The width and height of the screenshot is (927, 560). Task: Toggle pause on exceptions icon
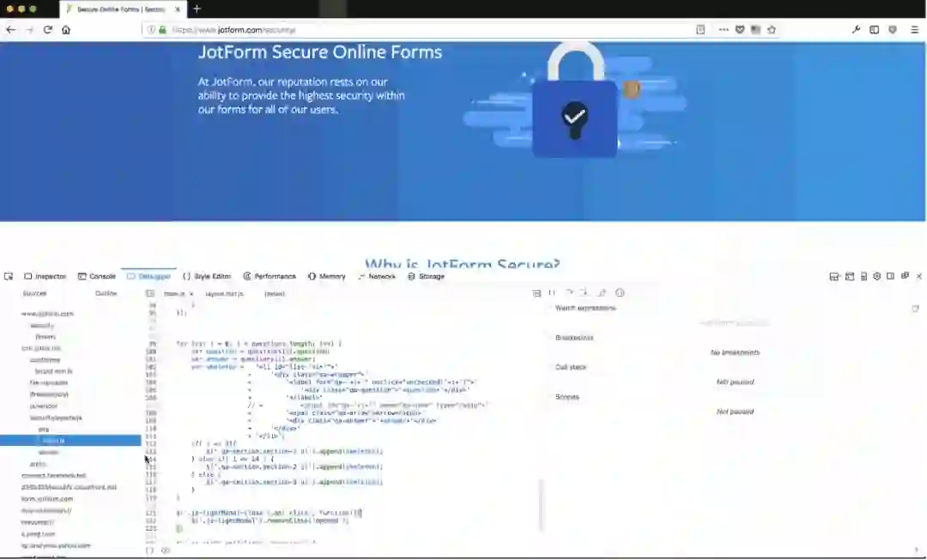pos(620,292)
